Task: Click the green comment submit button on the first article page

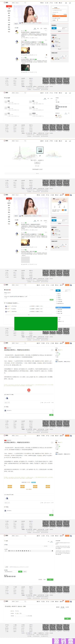Action: 51,415
